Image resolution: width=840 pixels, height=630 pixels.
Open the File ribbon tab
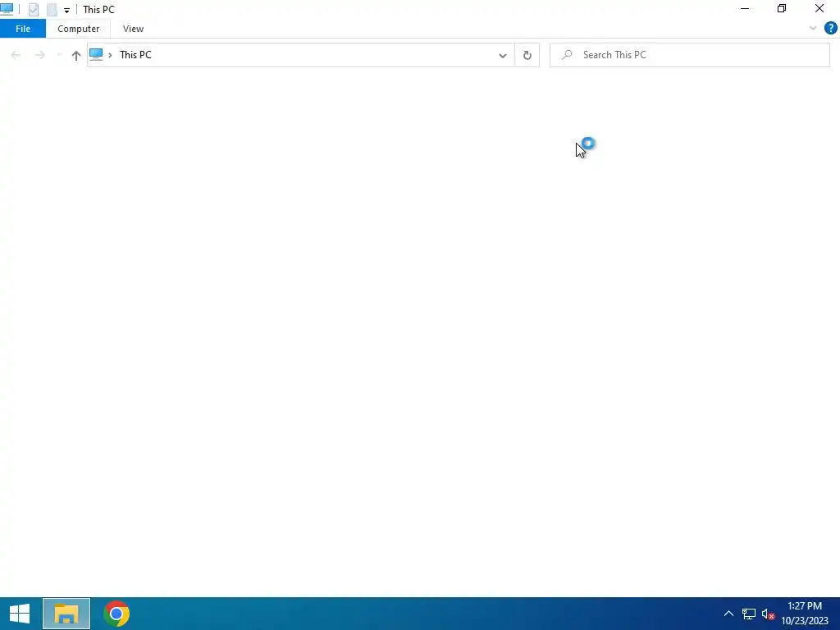pos(22,29)
